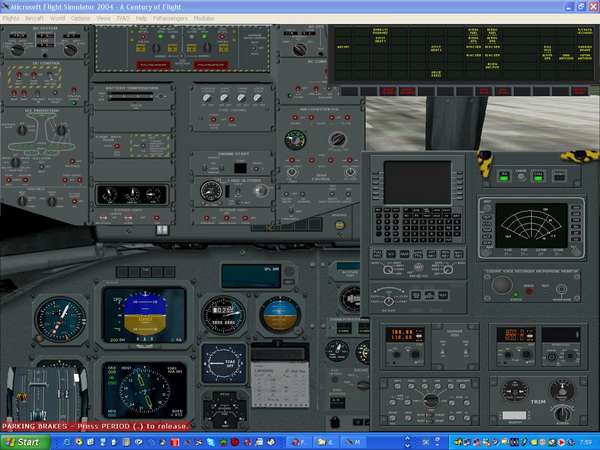Click the voice recorder headphone jack

pos(561,289)
